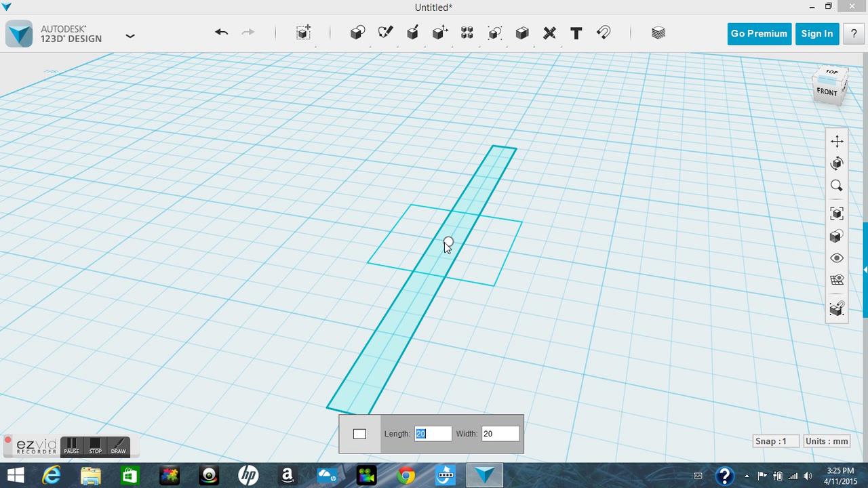Launch Internet Explorer from taskbar
The image size is (868, 488).
coord(52,476)
